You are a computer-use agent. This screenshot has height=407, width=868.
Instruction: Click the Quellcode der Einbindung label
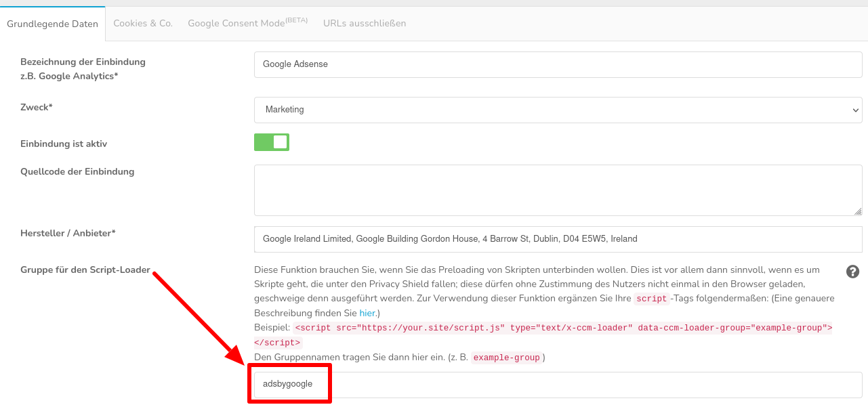tap(77, 171)
